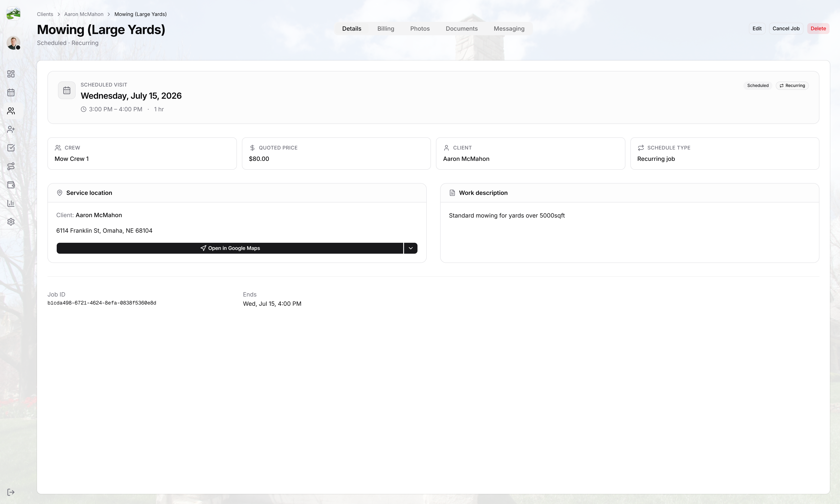
Task: Open the checklist tasks icon in sidebar
Action: [x=11, y=148]
